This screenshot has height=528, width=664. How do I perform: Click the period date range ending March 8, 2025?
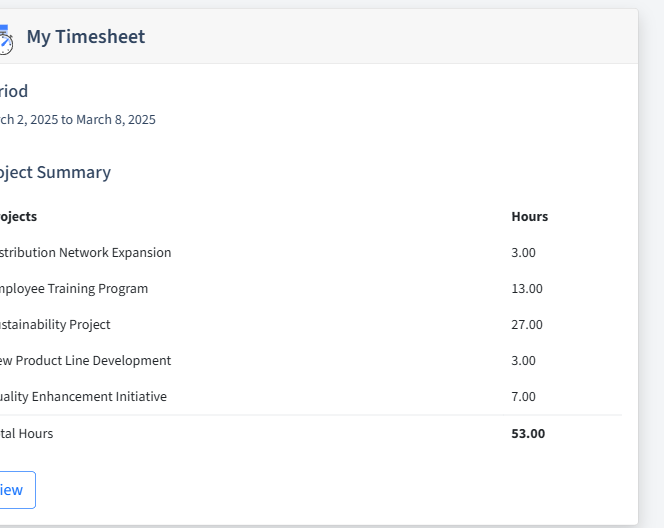click(77, 120)
